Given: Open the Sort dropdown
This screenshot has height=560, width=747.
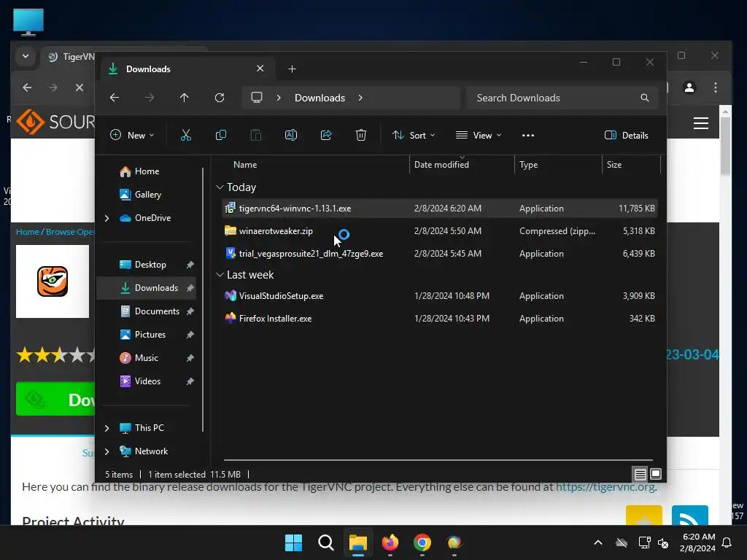Looking at the screenshot, I should 414,135.
